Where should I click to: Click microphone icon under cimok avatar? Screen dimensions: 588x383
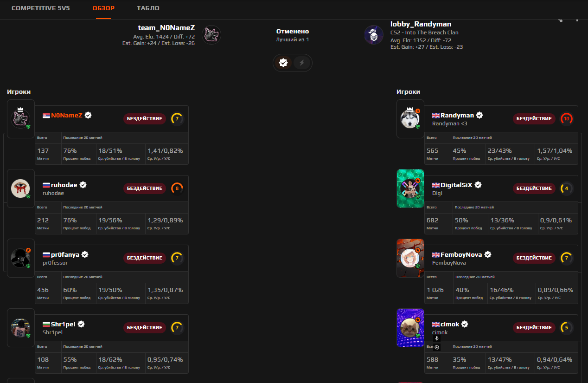tap(436, 338)
